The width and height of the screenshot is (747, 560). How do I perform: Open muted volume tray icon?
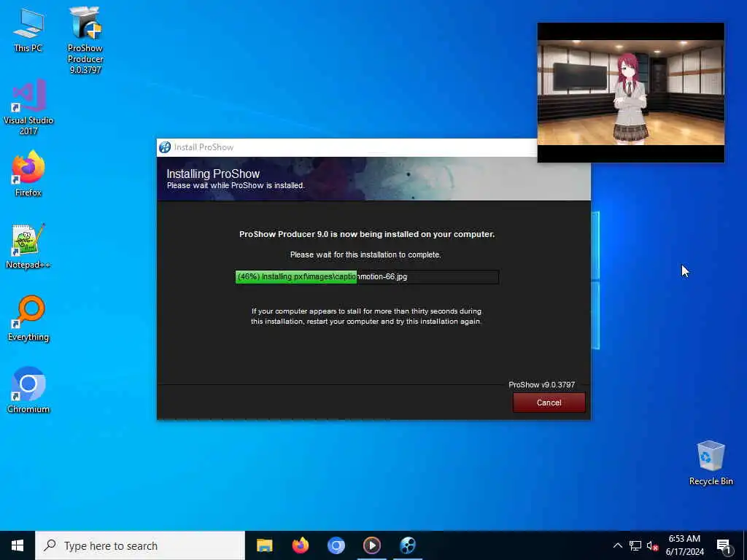pyautogui.click(x=651, y=545)
